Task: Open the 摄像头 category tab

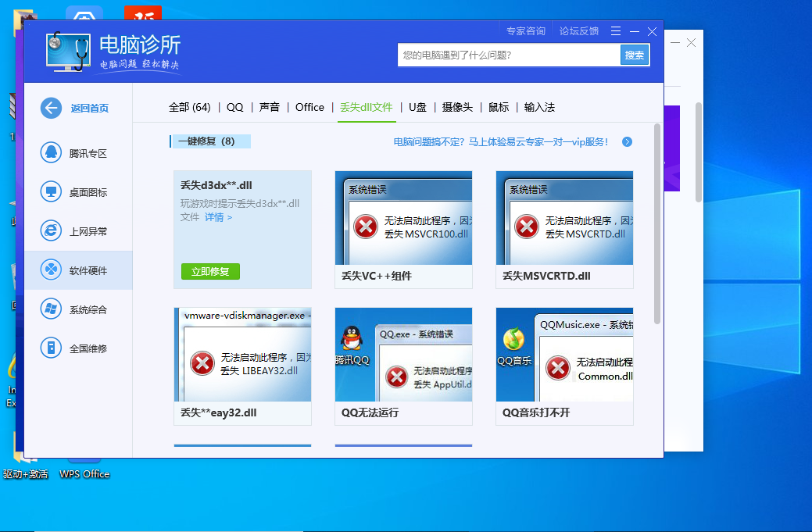Action: 457,108
